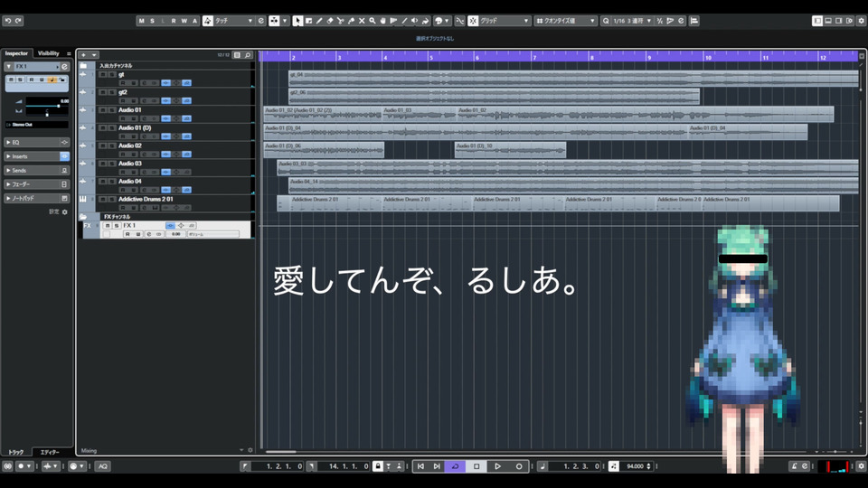Click the Undo arrow in the toolbar
The height and width of the screenshot is (488, 868).
point(8,21)
